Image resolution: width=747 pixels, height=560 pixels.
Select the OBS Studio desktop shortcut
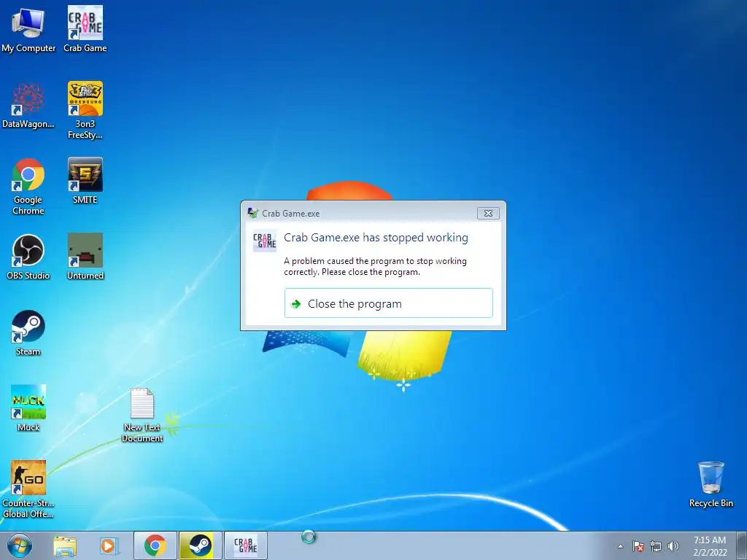pyautogui.click(x=28, y=257)
